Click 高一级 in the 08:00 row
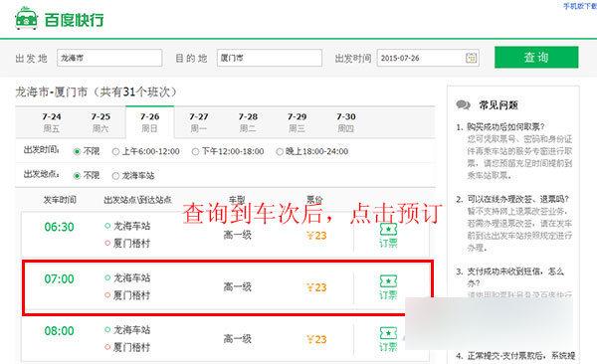597x364 pixels. tap(237, 338)
